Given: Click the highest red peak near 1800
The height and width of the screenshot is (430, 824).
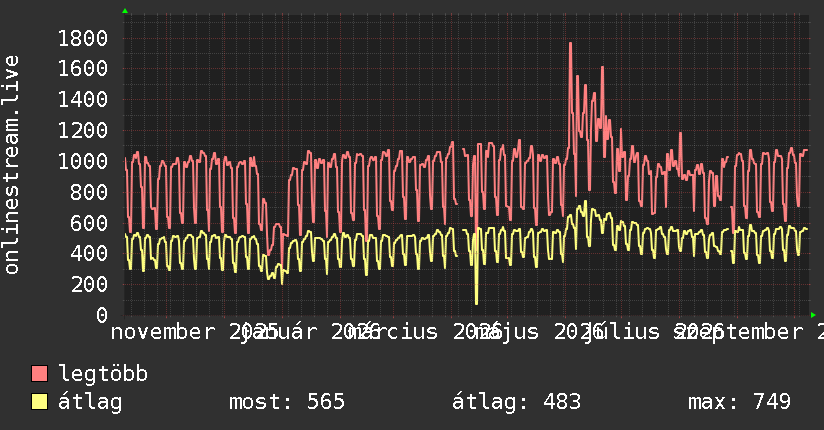Looking at the screenshot, I should click(571, 44).
